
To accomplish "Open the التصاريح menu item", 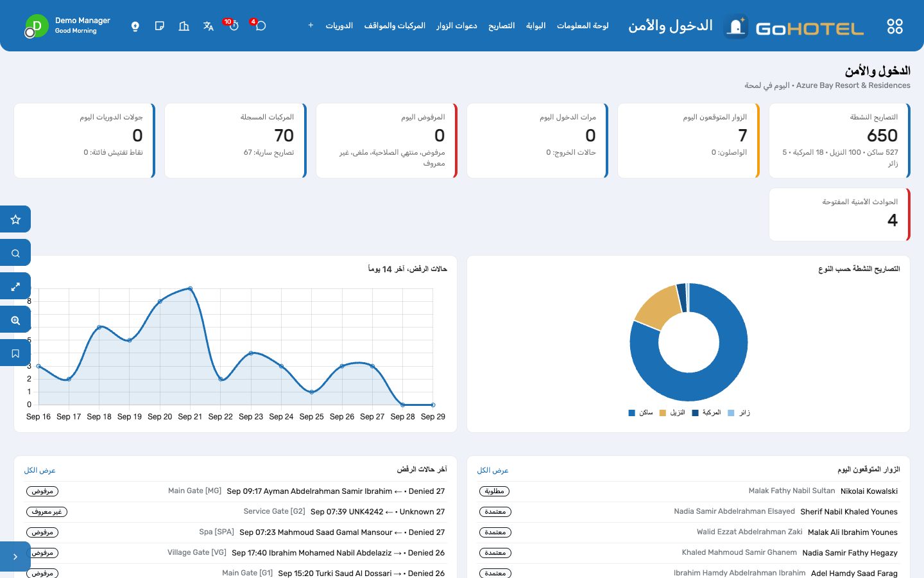I will click(x=502, y=26).
